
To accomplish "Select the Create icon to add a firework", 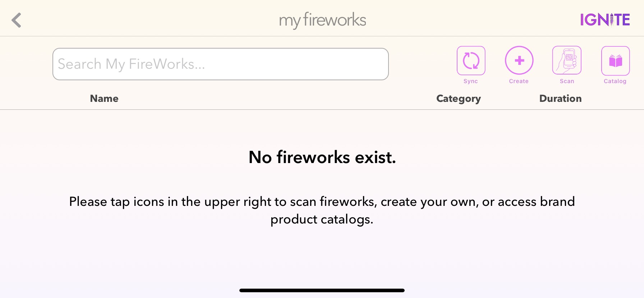I will pos(519,60).
